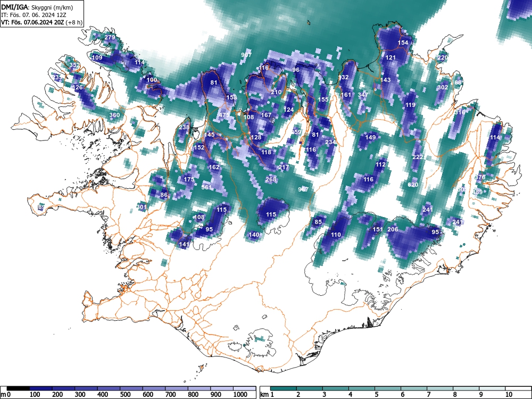532x399 pixels.
Task: Click the visibility value 279 on the map
Action: pyautogui.click(x=110, y=37)
